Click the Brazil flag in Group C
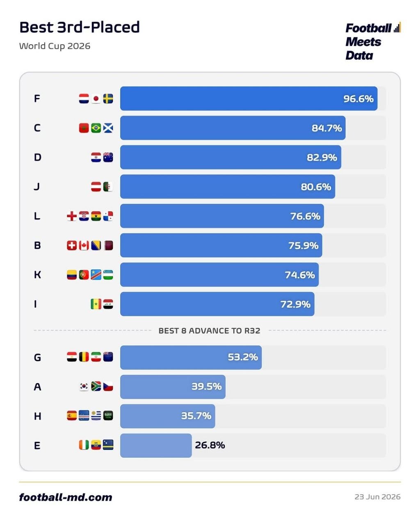420x525 pixels. pyautogui.click(x=96, y=128)
